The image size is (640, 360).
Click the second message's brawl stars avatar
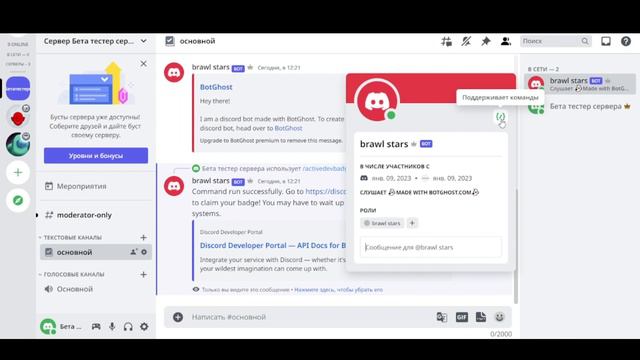click(x=174, y=186)
